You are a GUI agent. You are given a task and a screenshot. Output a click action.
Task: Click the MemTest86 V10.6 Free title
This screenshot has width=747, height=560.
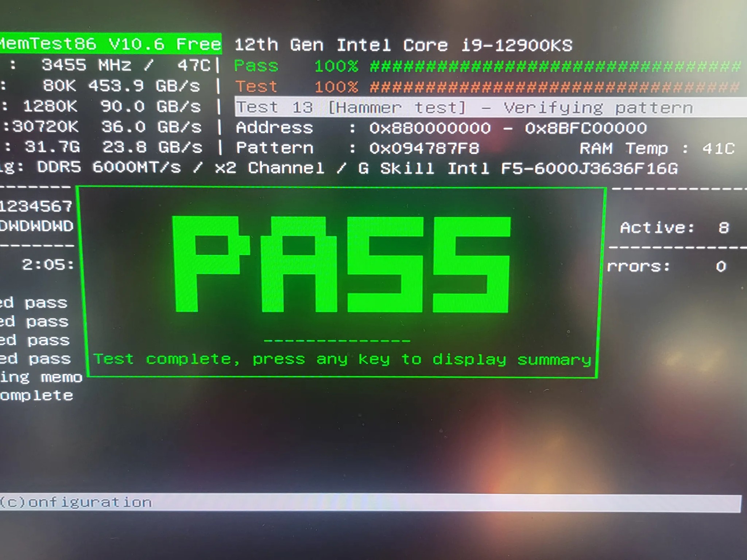point(110,44)
